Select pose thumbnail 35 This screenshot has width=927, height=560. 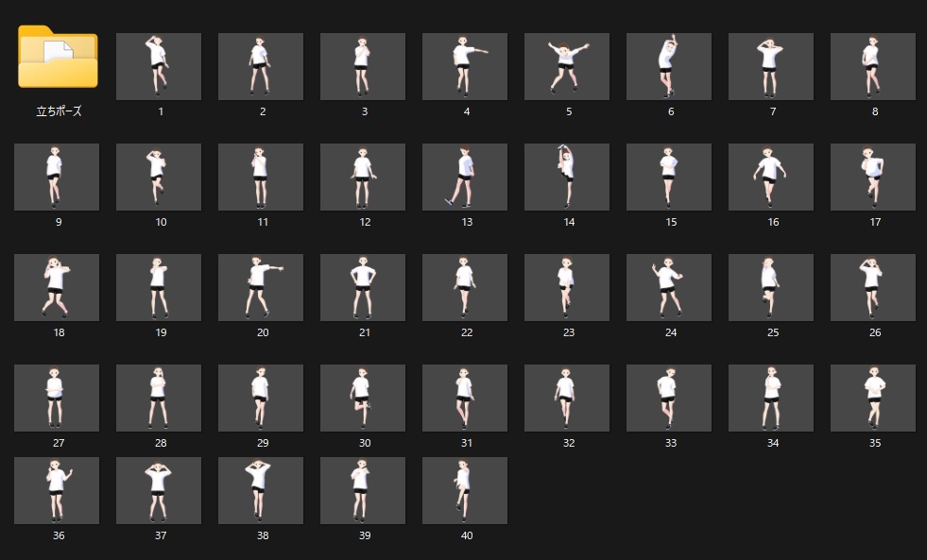coord(873,398)
